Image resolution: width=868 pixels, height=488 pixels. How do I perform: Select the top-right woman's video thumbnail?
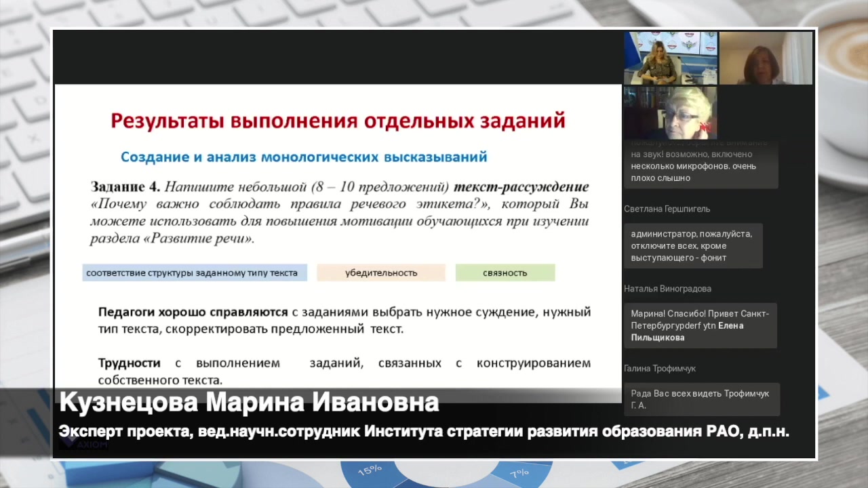[x=766, y=58]
